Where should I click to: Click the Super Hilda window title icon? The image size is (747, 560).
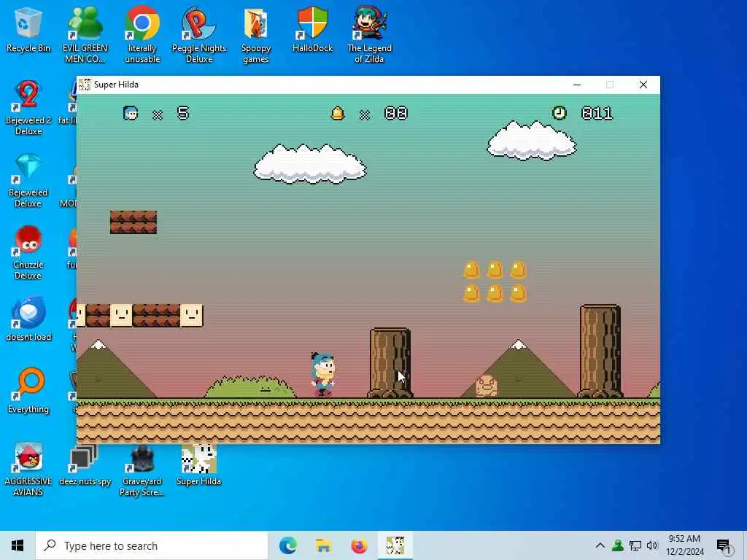click(x=85, y=85)
